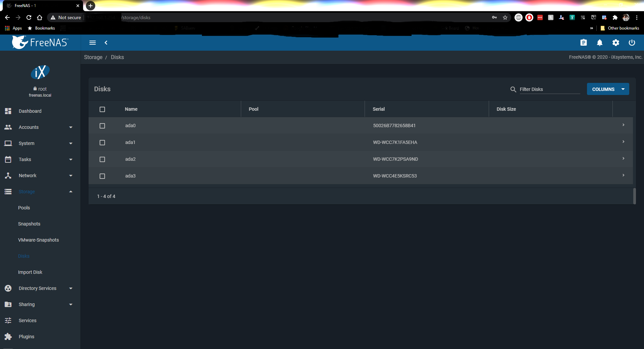The image size is (644, 349).
Task: Expand the ada0 row details chevron
Action: click(x=623, y=125)
